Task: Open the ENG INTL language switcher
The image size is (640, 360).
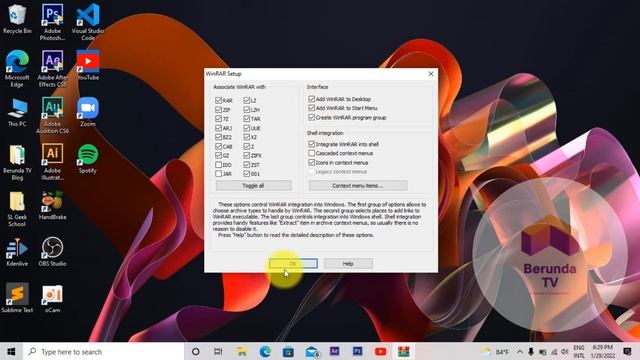Action: pos(579,351)
